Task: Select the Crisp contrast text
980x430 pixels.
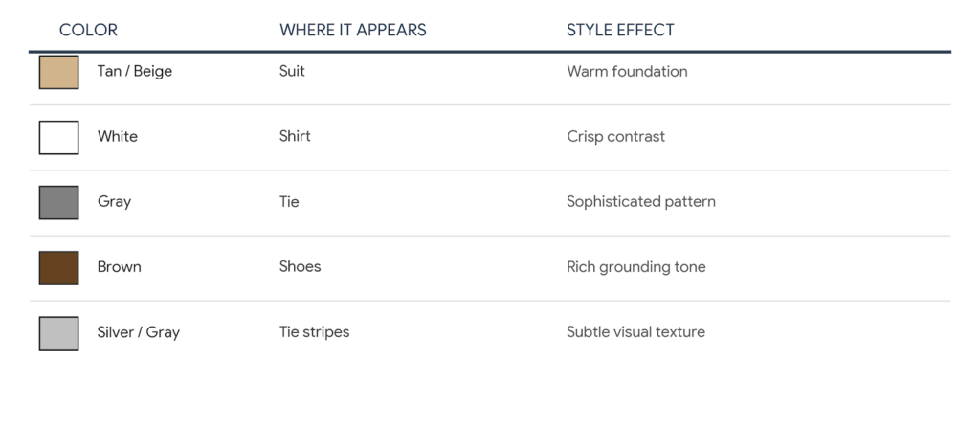Action: pyautogui.click(x=615, y=137)
